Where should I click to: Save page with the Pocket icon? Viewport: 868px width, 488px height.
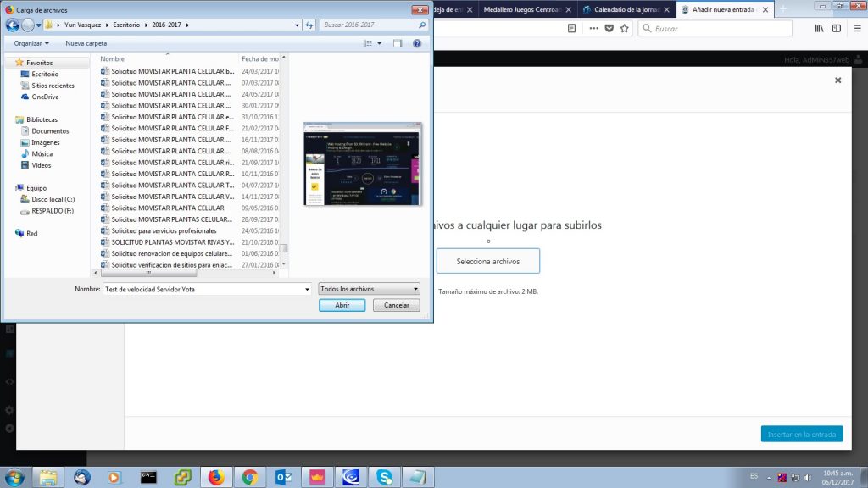tap(609, 28)
